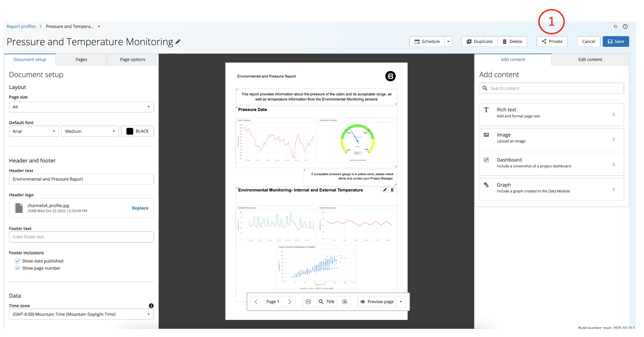The width and height of the screenshot is (644, 337).
Task: Open the help question mark icon
Action: pyautogui.click(x=625, y=27)
